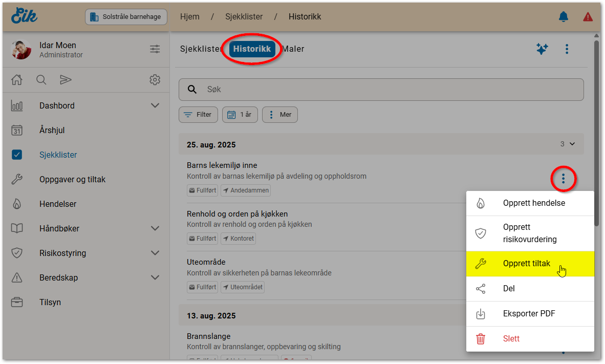Click the Filter button

pyautogui.click(x=198, y=115)
